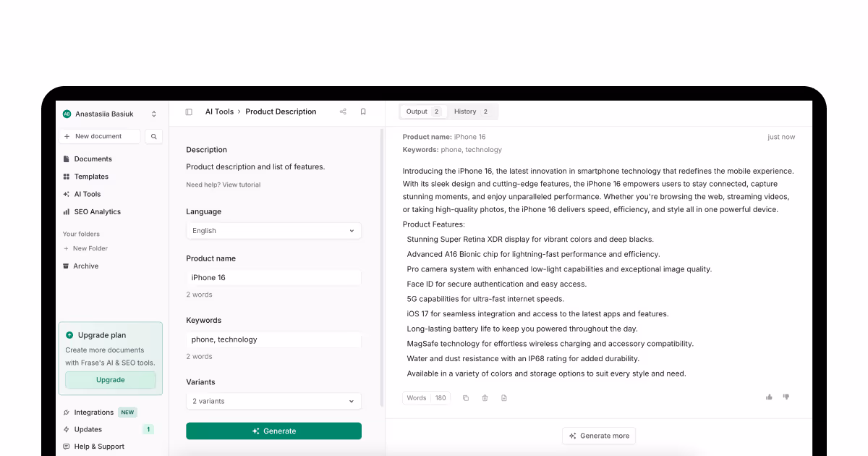Switch to the History tab
The image size is (868, 456).
[x=472, y=111]
